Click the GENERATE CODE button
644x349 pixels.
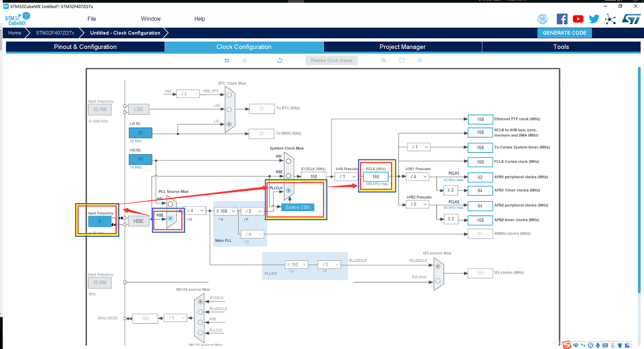(x=565, y=33)
